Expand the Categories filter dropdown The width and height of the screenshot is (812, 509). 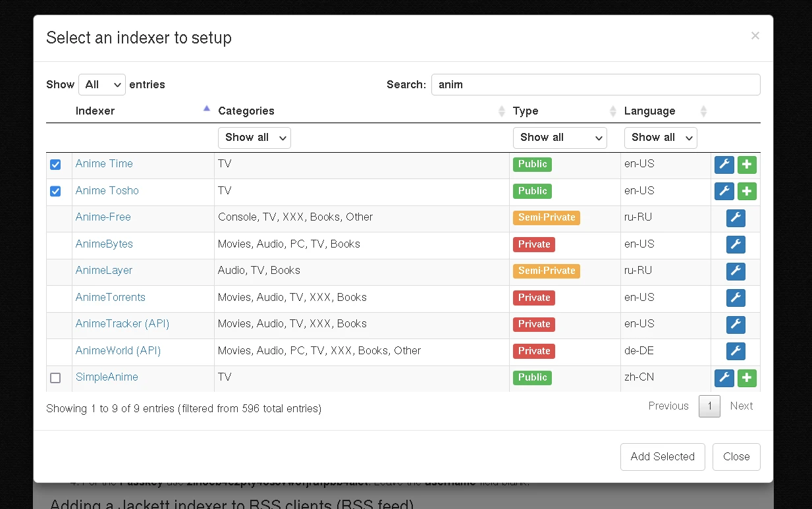pos(254,138)
